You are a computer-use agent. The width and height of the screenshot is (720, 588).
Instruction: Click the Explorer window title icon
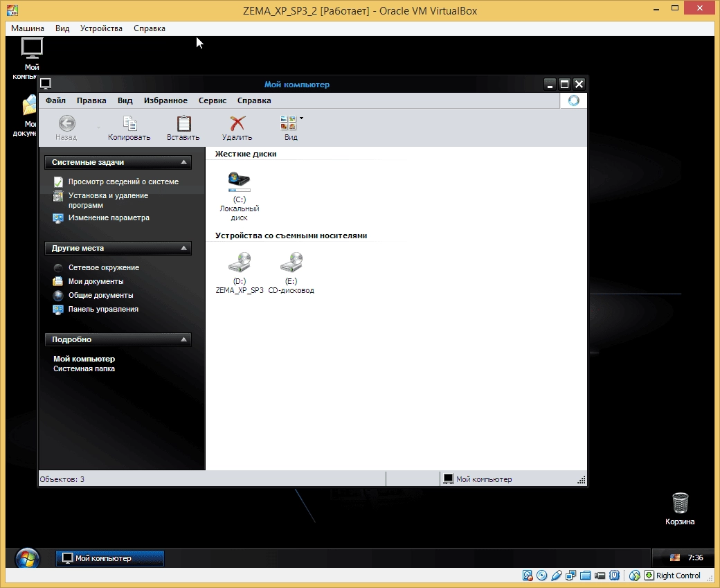click(x=46, y=84)
